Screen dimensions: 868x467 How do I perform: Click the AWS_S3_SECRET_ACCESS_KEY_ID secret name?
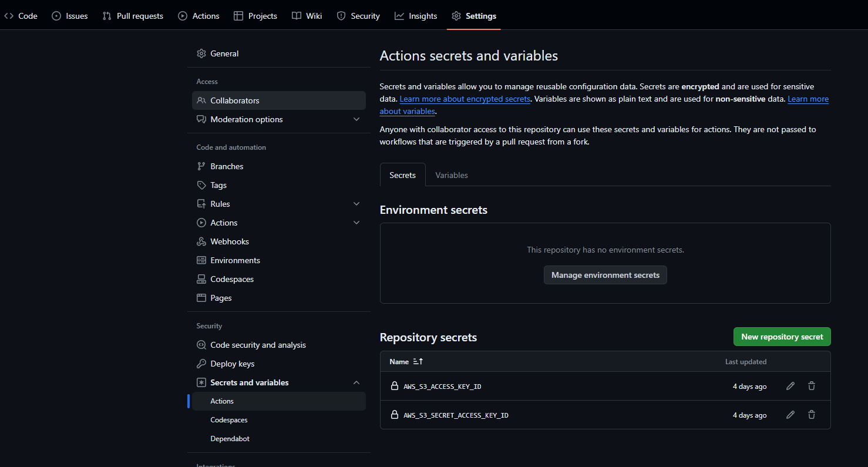(x=456, y=415)
